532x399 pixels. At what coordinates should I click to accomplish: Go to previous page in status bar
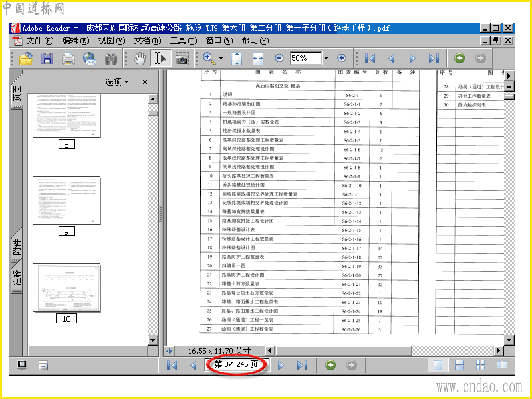pyautogui.click(x=194, y=365)
